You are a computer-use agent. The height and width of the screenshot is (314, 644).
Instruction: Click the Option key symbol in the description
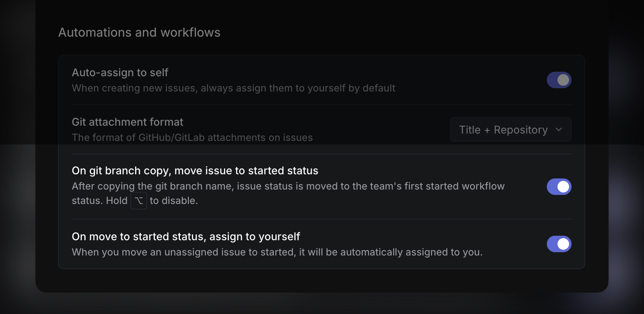click(x=139, y=201)
